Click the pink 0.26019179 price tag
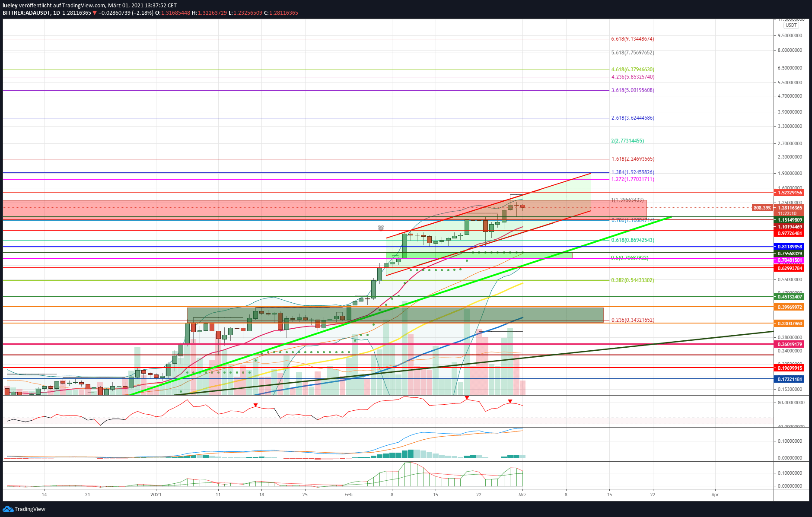Screen dimensions: 812x517 click(x=790, y=344)
